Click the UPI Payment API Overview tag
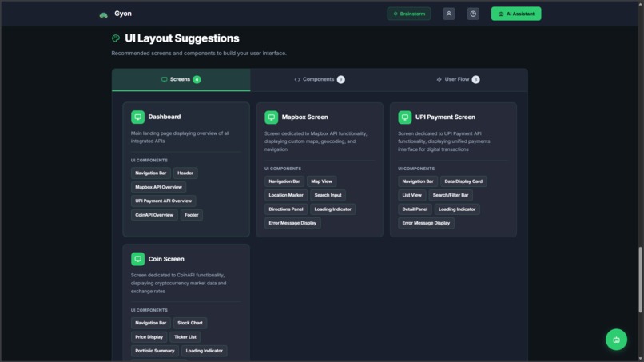This screenshot has height=362, width=644. [x=164, y=201]
